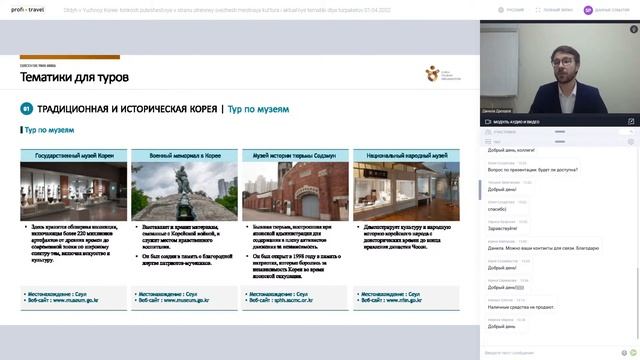Click the Содэмун prison museum photo
Image resolution: width=640 pixels, height=360 pixels.
[296, 191]
